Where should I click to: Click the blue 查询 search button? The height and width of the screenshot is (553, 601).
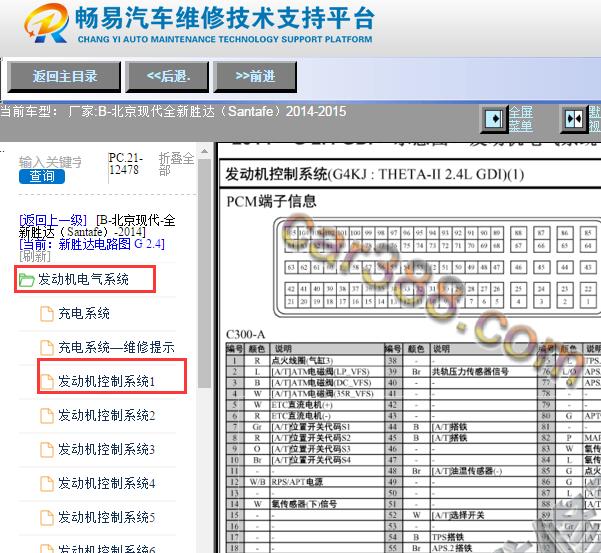click(42, 176)
